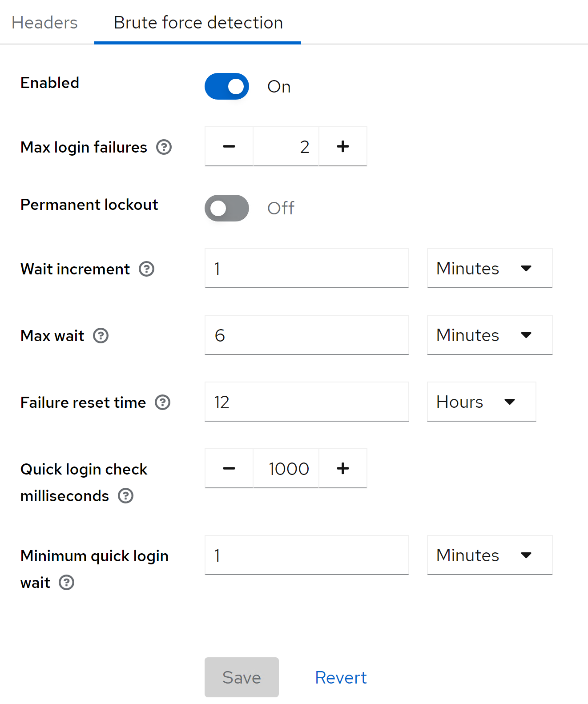Turn on Permanent lockout

click(x=226, y=208)
